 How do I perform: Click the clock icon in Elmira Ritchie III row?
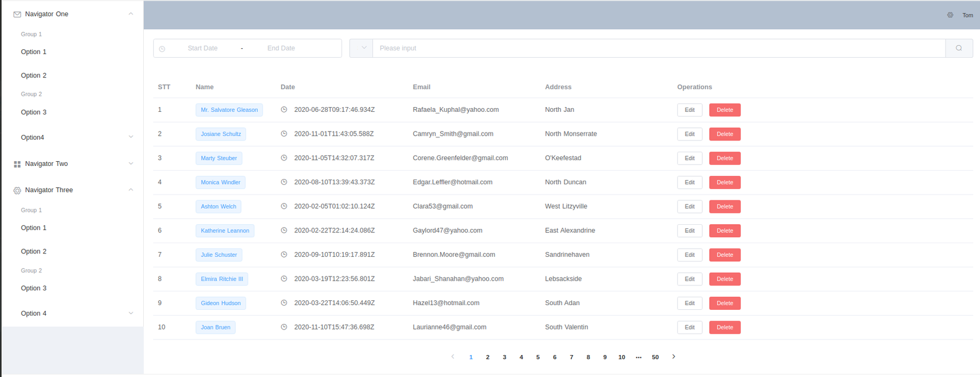[284, 278]
